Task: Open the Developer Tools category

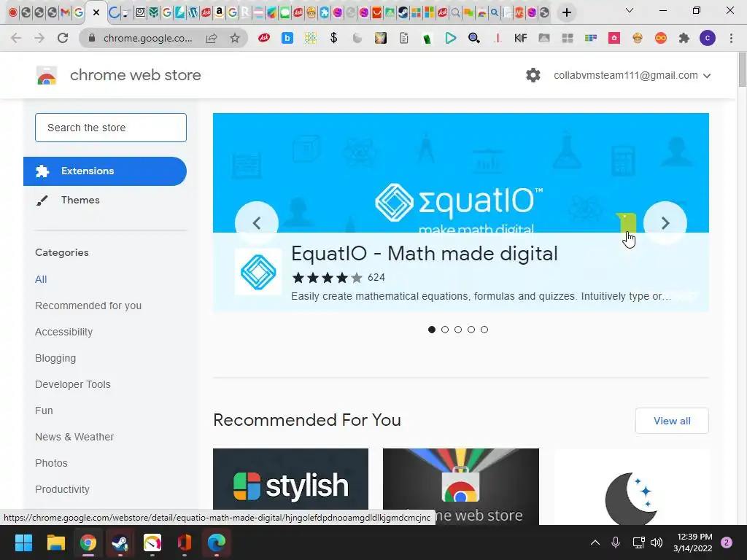Action: click(x=72, y=384)
